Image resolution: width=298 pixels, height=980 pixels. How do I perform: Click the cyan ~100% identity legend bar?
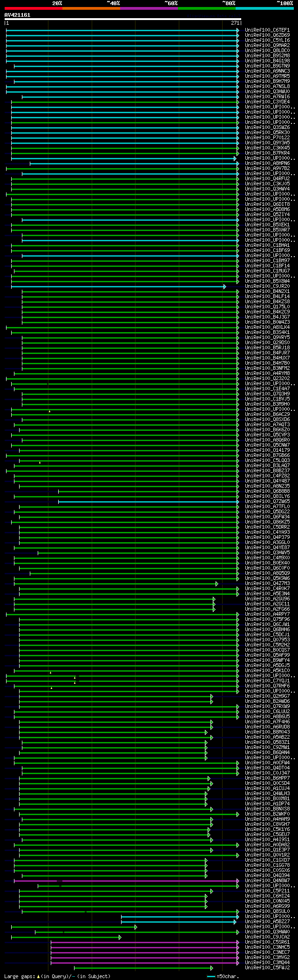(264, 8)
